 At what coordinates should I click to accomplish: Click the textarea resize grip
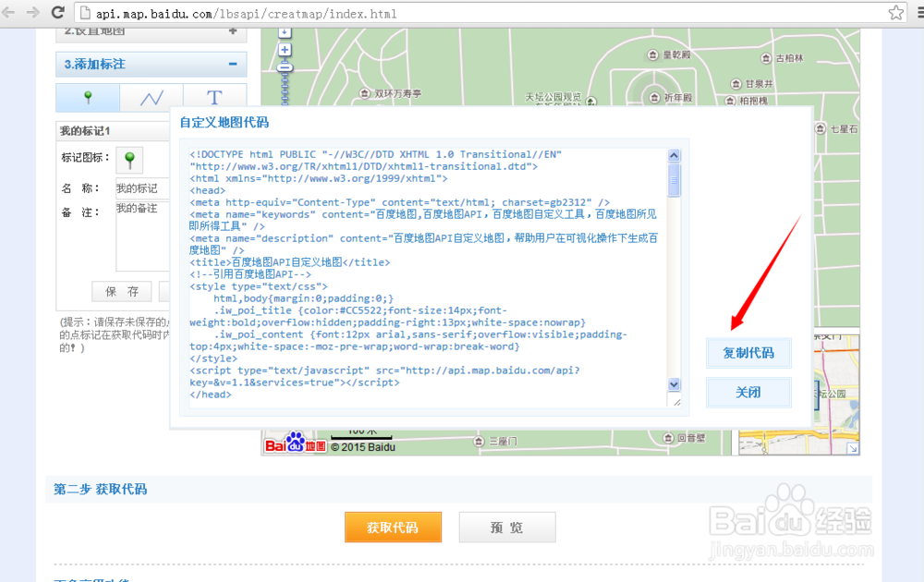click(677, 403)
